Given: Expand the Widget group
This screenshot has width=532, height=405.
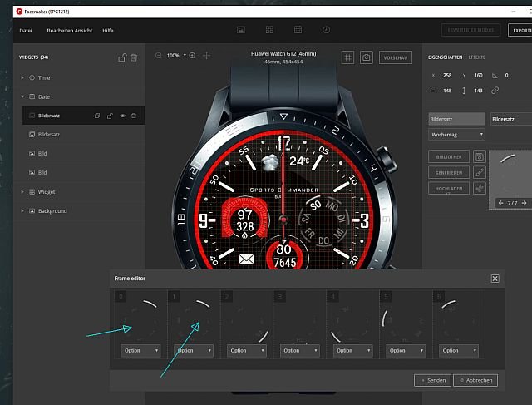Looking at the screenshot, I should (x=22, y=192).
